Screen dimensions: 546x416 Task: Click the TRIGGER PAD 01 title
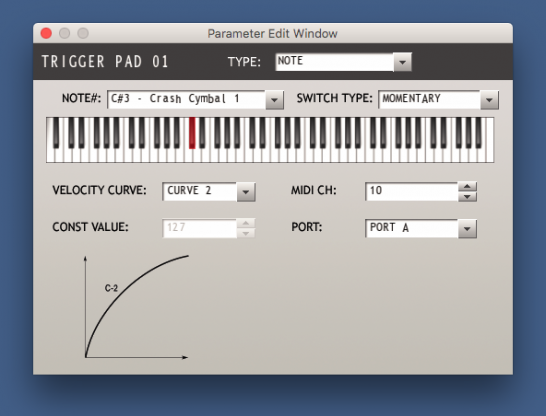coord(105,62)
